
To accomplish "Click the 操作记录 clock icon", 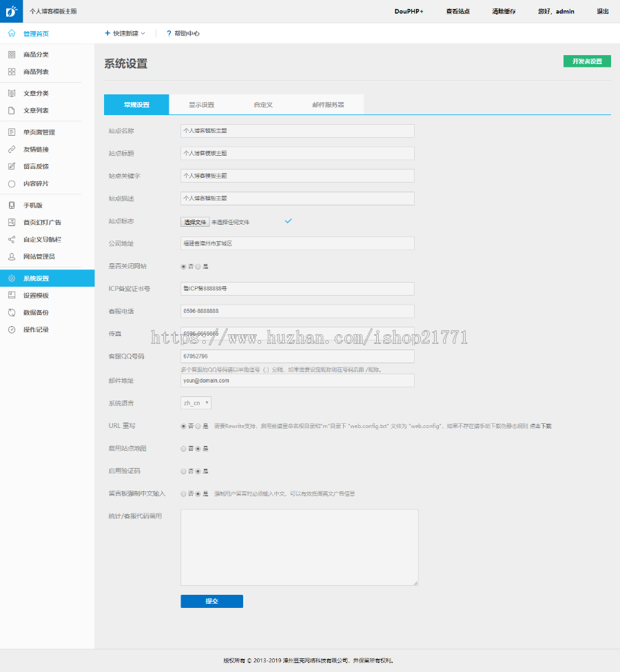I will (12, 329).
